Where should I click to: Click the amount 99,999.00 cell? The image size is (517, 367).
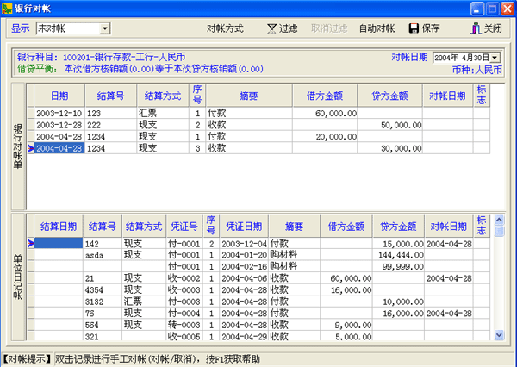coord(399,267)
